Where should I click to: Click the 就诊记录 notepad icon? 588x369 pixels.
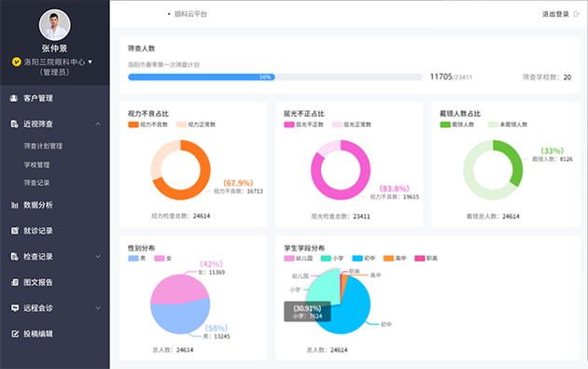click(x=14, y=231)
